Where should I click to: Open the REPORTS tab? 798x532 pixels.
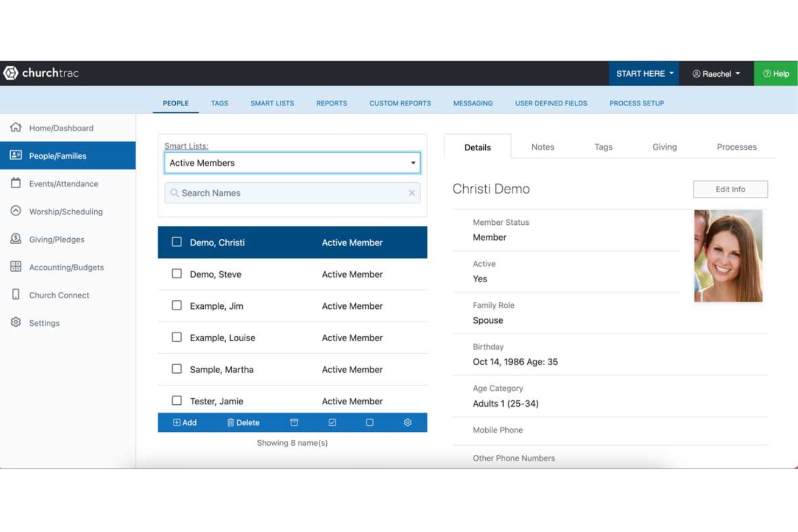332,103
